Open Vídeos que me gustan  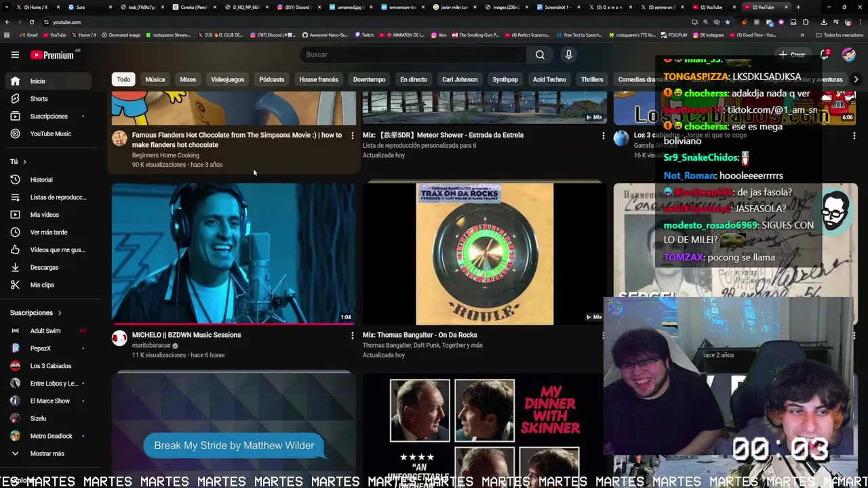click(x=47, y=250)
